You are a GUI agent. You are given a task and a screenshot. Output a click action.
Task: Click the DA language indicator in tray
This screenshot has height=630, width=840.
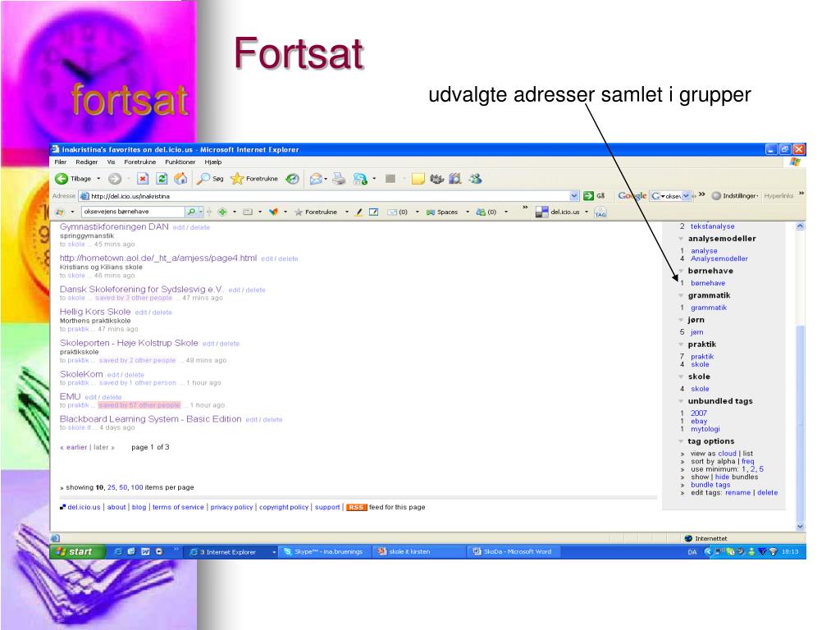pyautogui.click(x=692, y=552)
